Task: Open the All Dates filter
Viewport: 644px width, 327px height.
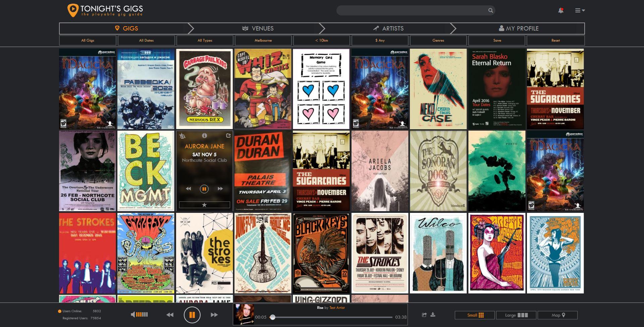Action: click(x=146, y=40)
